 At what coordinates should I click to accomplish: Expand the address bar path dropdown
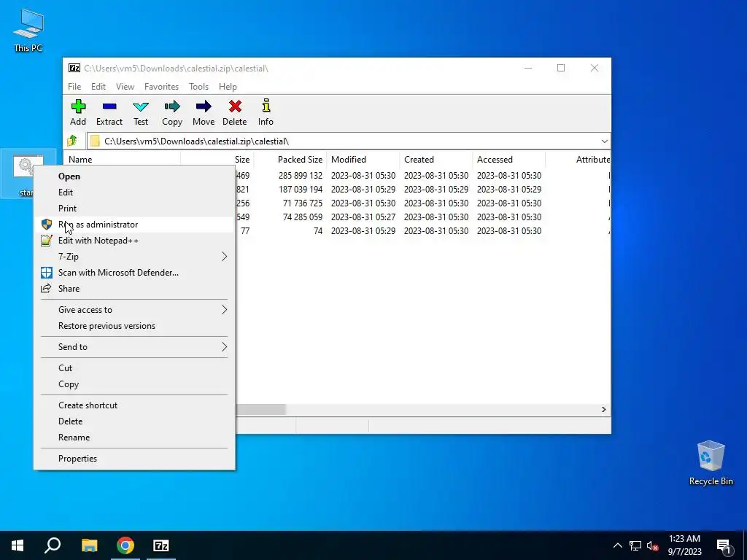(x=604, y=141)
